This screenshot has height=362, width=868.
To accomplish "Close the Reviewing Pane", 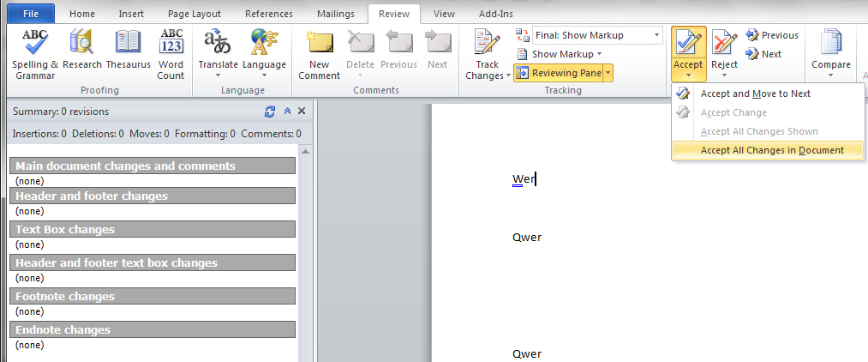I will pos(302,112).
